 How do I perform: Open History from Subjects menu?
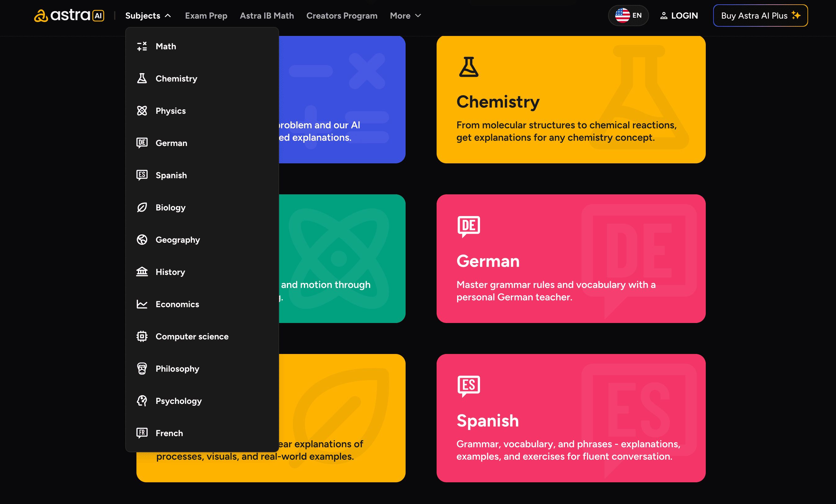pyautogui.click(x=202, y=272)
